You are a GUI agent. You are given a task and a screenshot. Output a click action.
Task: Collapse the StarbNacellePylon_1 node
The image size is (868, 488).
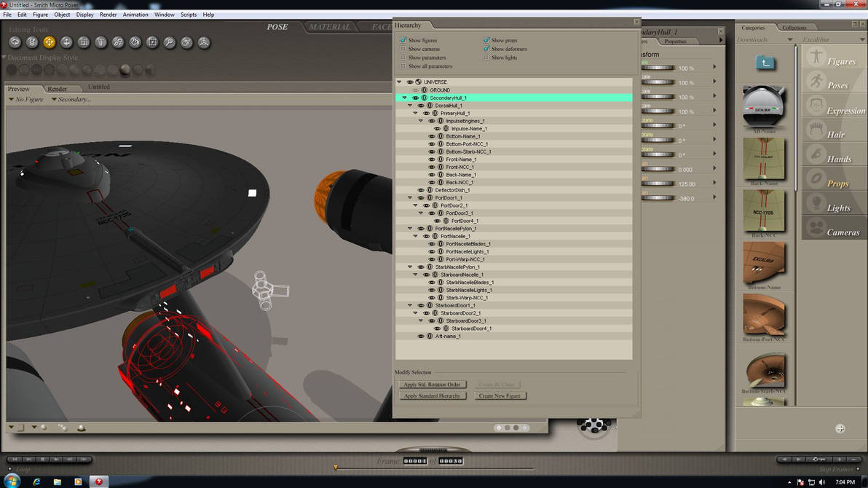[x=410, y=267]
